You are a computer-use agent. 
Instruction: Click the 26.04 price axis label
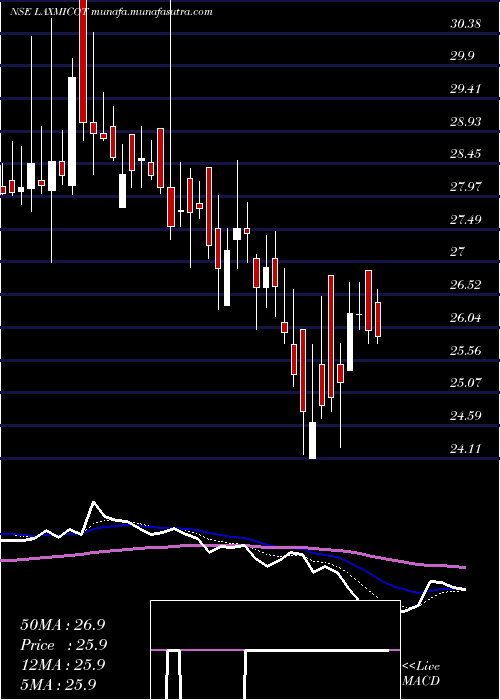466,317
